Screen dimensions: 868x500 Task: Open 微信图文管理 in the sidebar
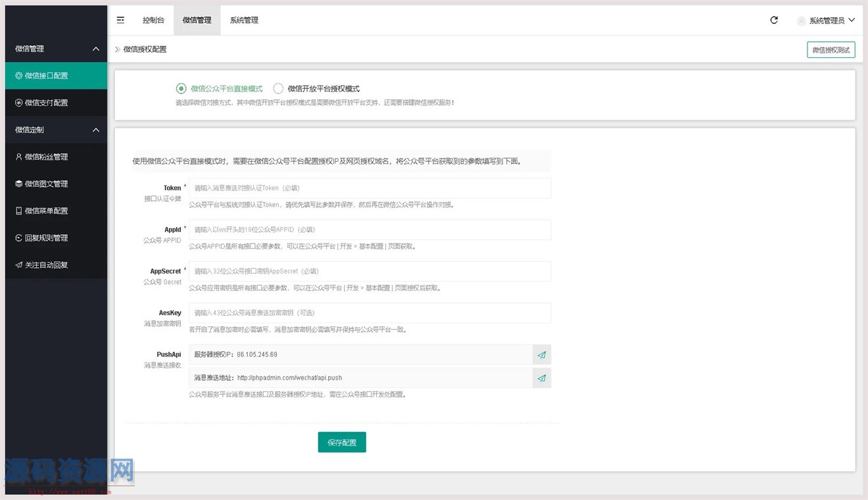56,184
